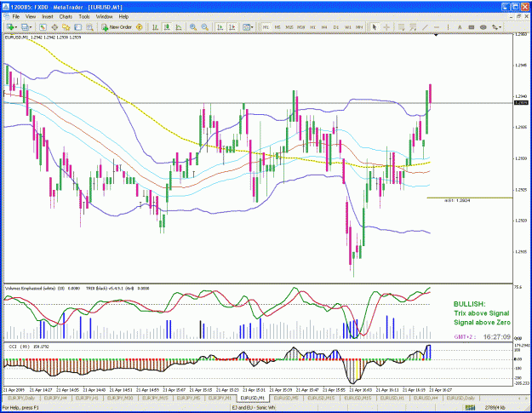Toggle the Terminal panel icon

pyautogui.click(x=77, y=27)
